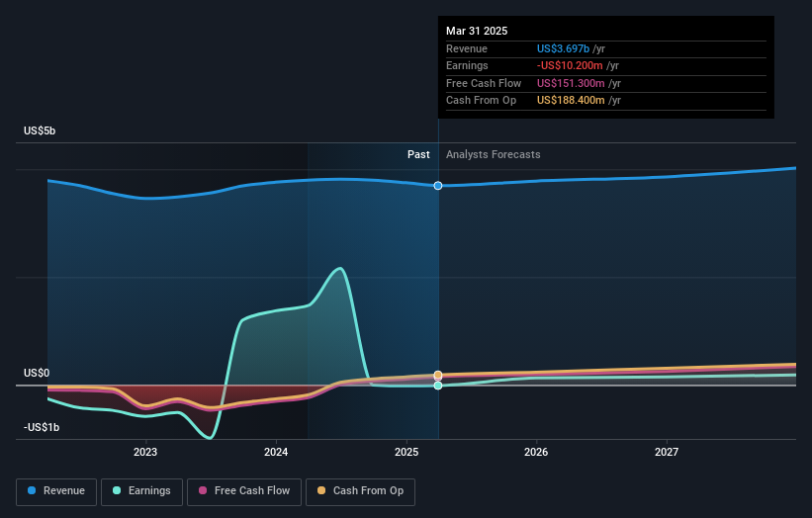This screenshot has height=518, width=812.
Task: Select the teal Earnings data point marker
Action: (x=438, y=386)
